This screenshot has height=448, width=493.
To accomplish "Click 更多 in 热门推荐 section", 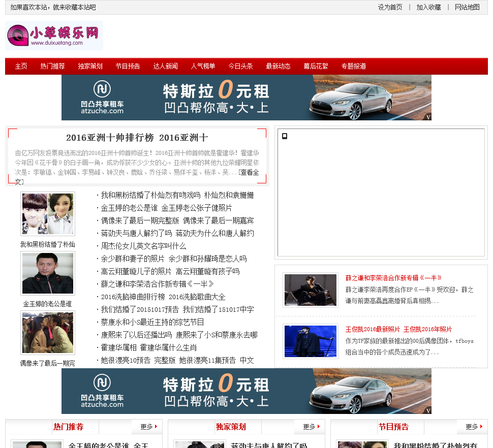I will 149,427.
